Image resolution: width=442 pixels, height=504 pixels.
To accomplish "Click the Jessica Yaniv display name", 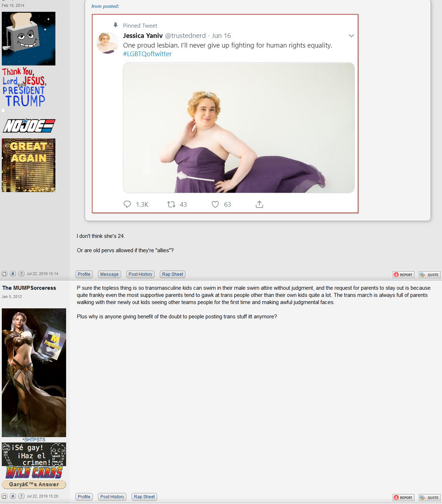I will pyautogui.click(x=143, y=36).
